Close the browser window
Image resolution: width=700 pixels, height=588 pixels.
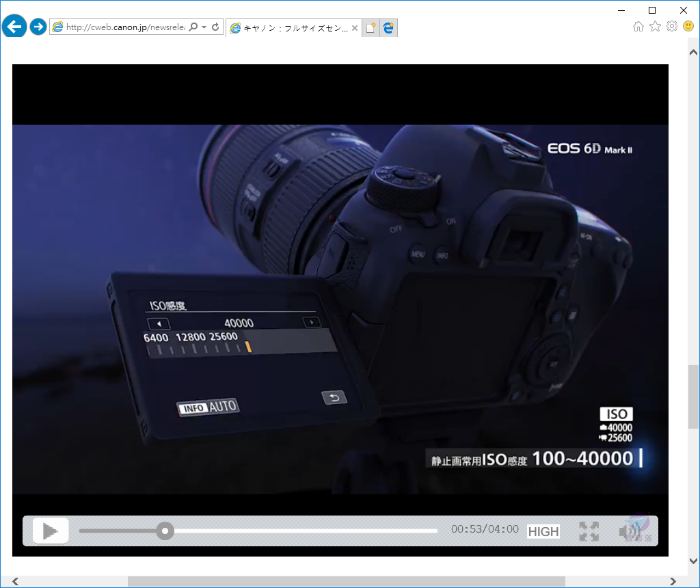[x=684, y=10]
